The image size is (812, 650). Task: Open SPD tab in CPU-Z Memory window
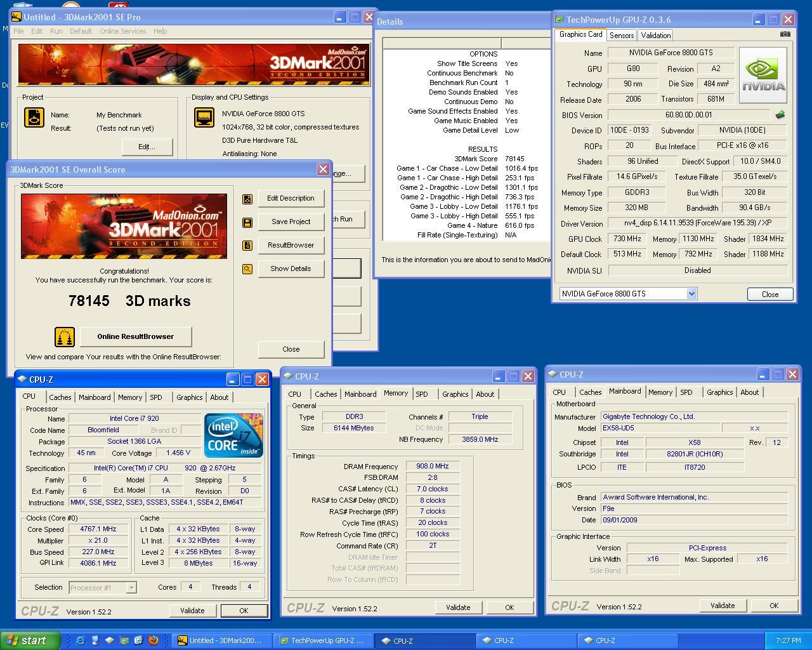tap(422, 394)
